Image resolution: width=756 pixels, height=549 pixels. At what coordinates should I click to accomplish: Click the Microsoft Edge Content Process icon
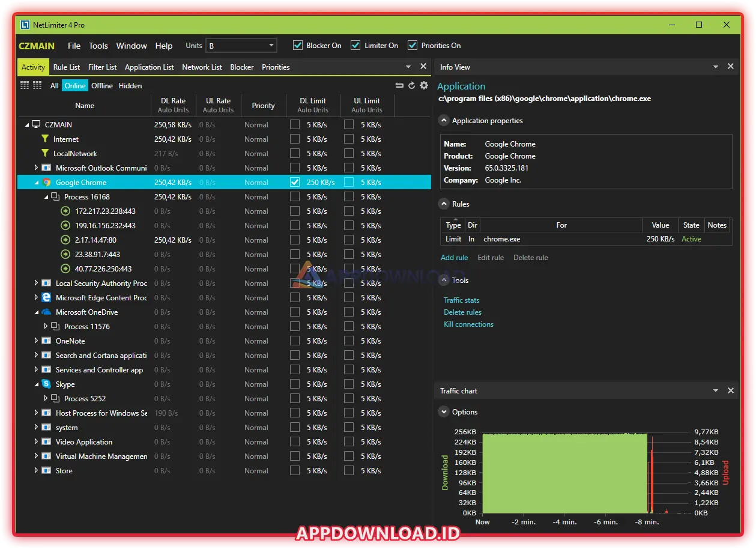tap(46, 298)
